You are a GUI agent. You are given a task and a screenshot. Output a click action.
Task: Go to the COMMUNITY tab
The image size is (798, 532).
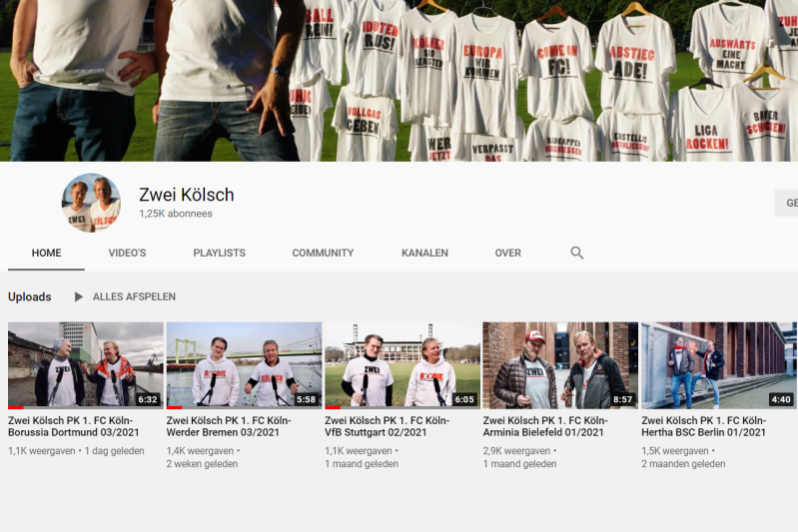pyautogui.click(x=323, y=253)
